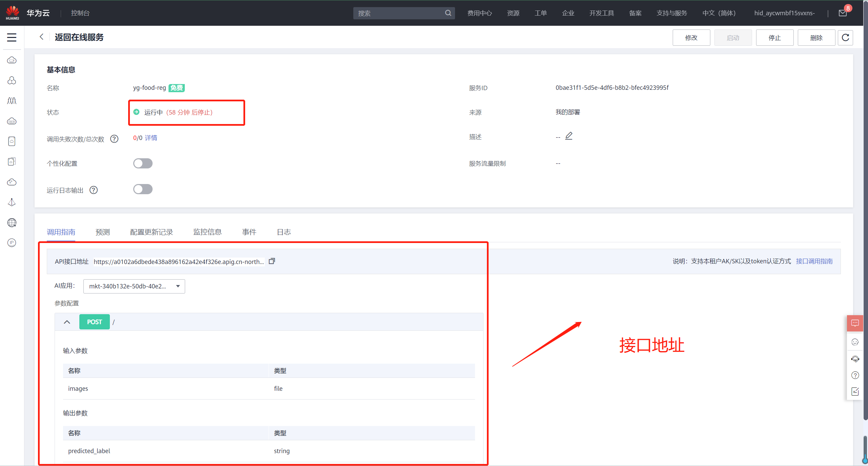Open the 支持与服务 menu
The image size is (868, 466).
[672, 13]
